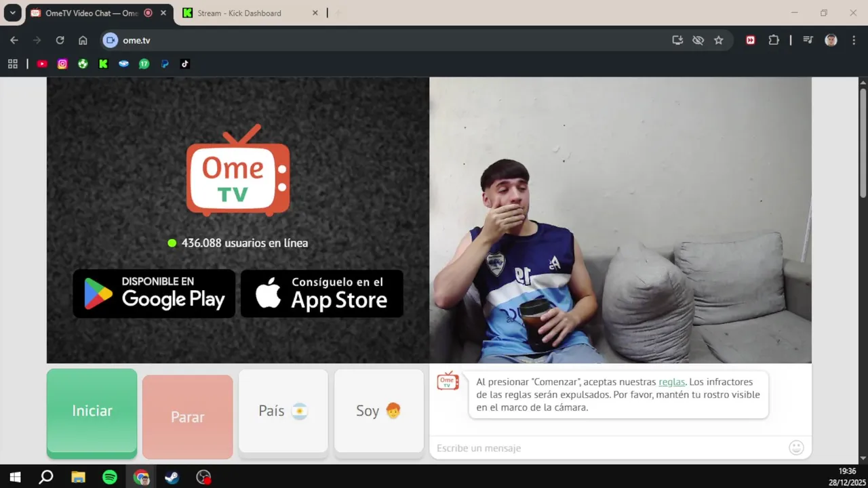The height and width of the screenshot is (488, 868).
Task: Close the OmeTV Video Chat tab
Action: (163, 13)
